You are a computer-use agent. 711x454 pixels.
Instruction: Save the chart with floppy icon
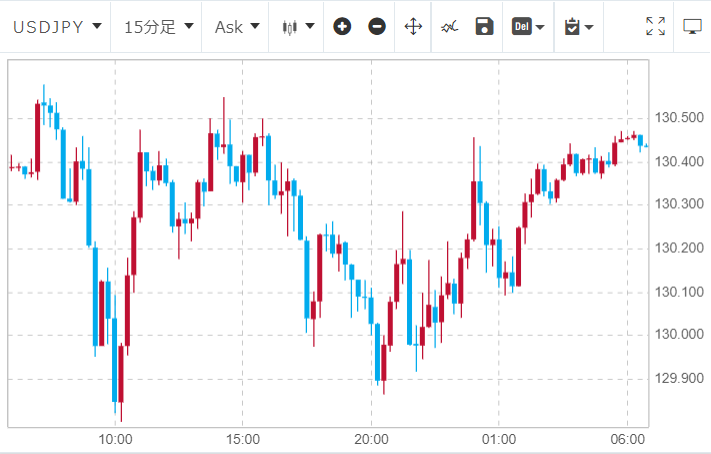tap(485, 26)
